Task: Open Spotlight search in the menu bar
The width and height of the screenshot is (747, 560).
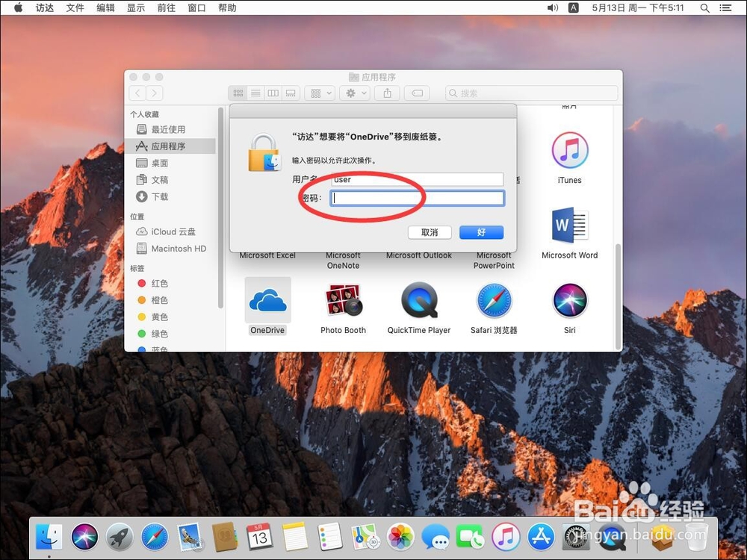Action: (705, 7)
